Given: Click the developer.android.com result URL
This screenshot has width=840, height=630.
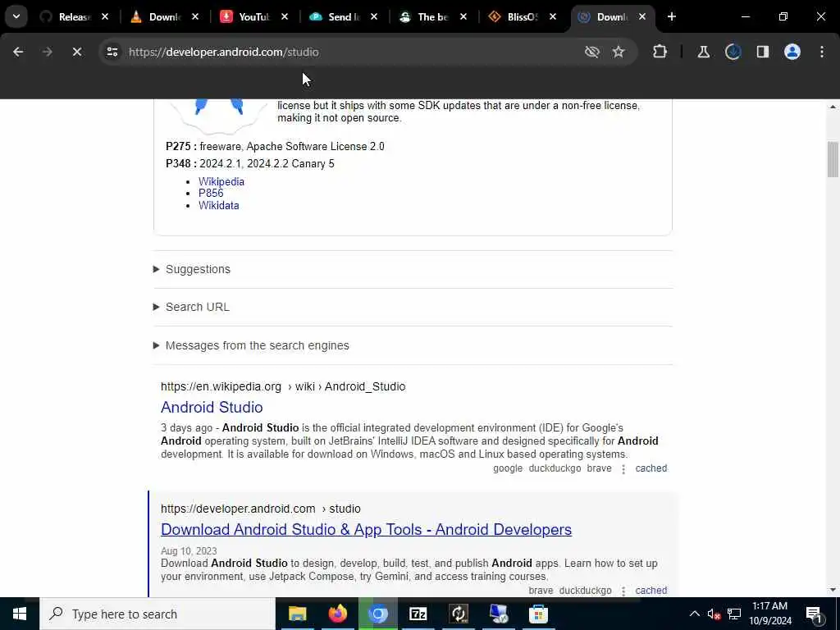Looking at the screenshot, I should (260, 509).
